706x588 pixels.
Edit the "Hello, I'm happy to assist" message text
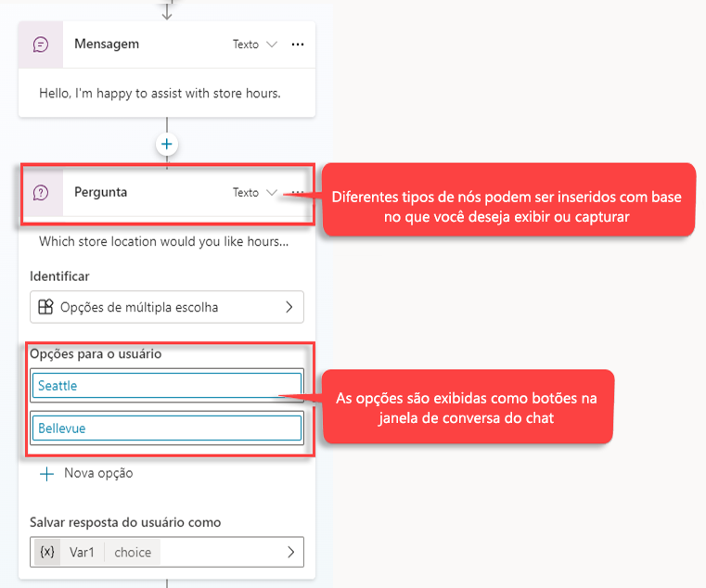[x=160, y=93]
